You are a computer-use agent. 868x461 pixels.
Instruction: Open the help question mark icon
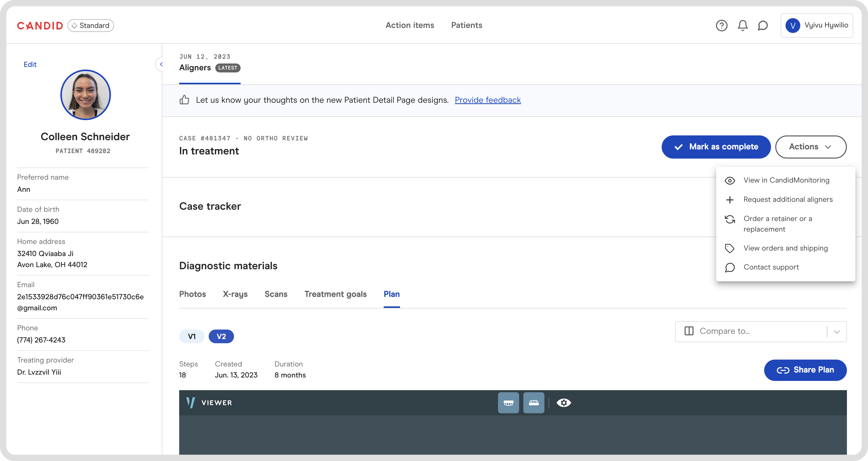[721, 26]
